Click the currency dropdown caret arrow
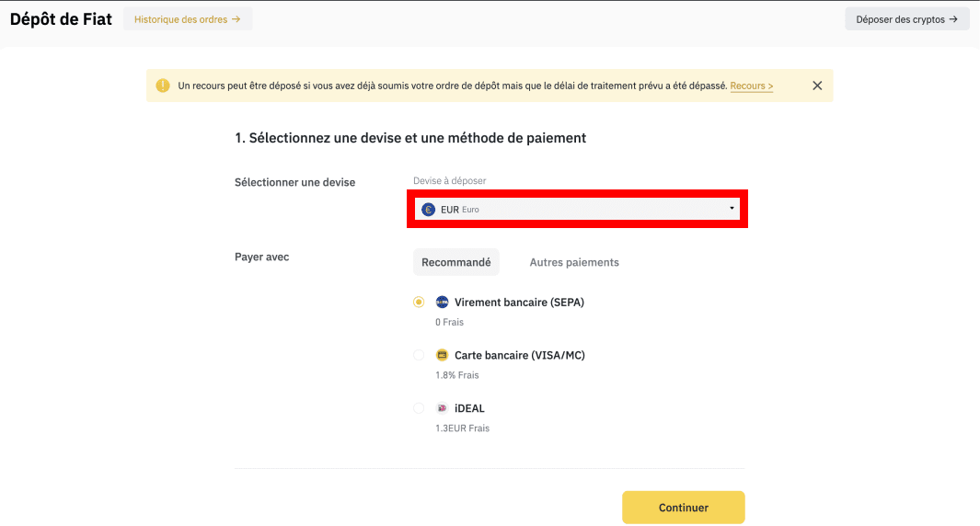The width and height of the screenshot is (980, 526). coord(732,208)
